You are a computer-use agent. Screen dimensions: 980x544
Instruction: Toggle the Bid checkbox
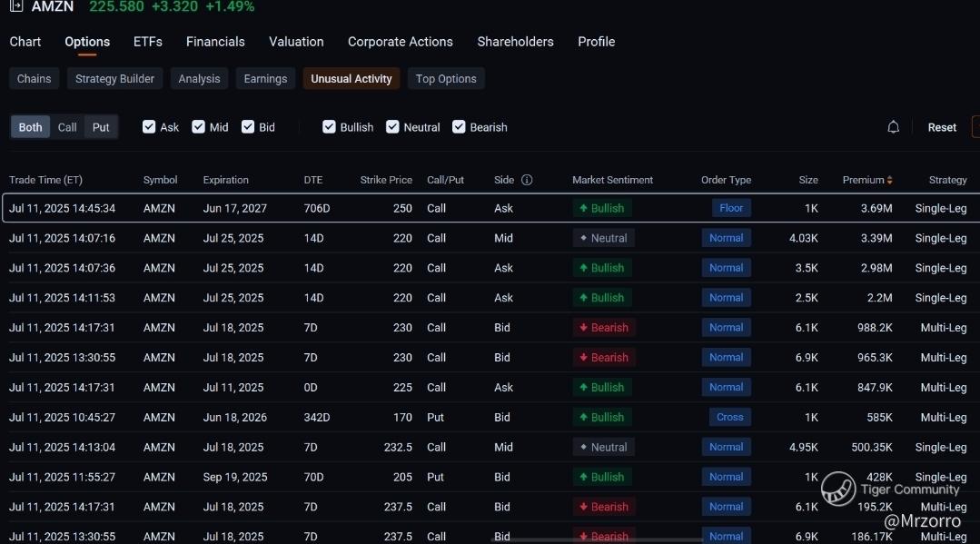click(248, 127)
